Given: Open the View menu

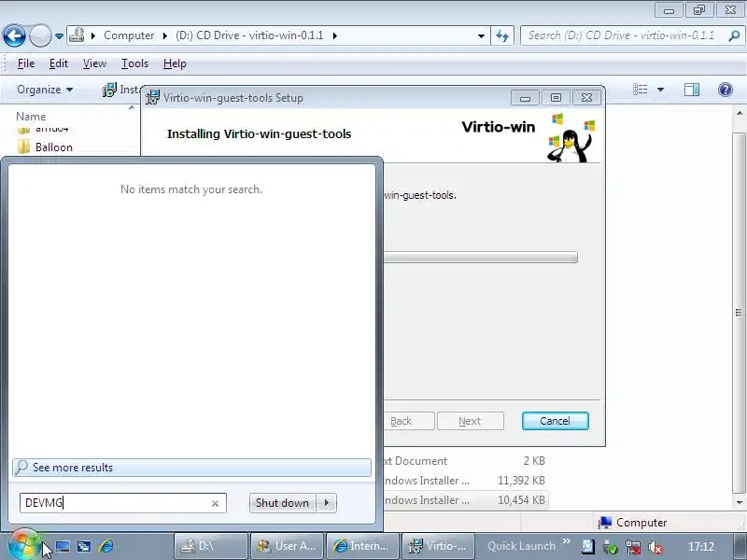Looking at the screenshot, I should [x=94, y=63].
